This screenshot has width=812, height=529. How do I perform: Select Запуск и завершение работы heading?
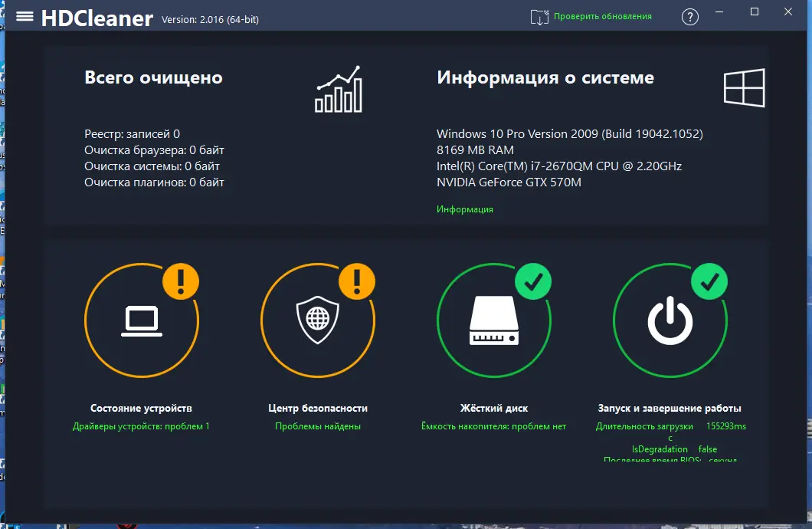coord(670,409)
